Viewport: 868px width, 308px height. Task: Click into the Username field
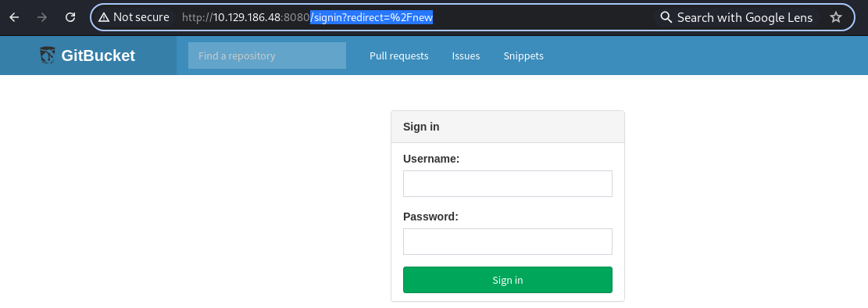click(x=508, y=184)
